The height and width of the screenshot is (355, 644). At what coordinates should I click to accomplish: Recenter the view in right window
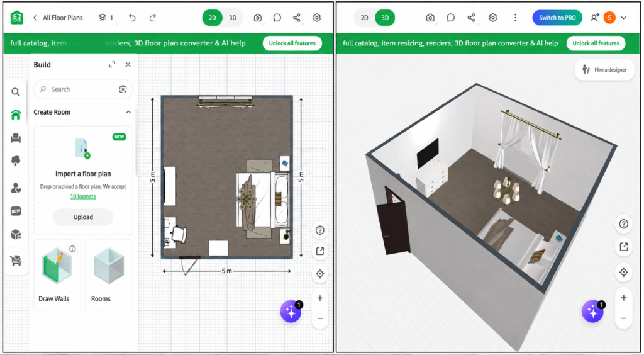click(x=623, y=272)
